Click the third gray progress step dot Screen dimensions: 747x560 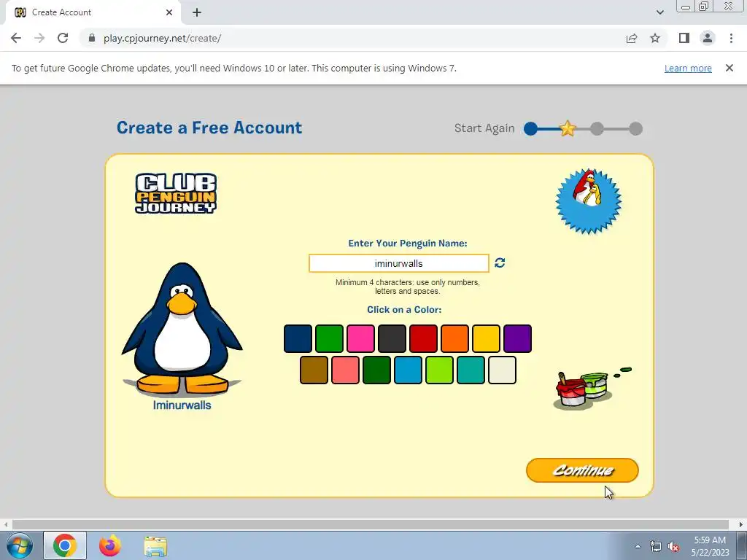point(597,128)
